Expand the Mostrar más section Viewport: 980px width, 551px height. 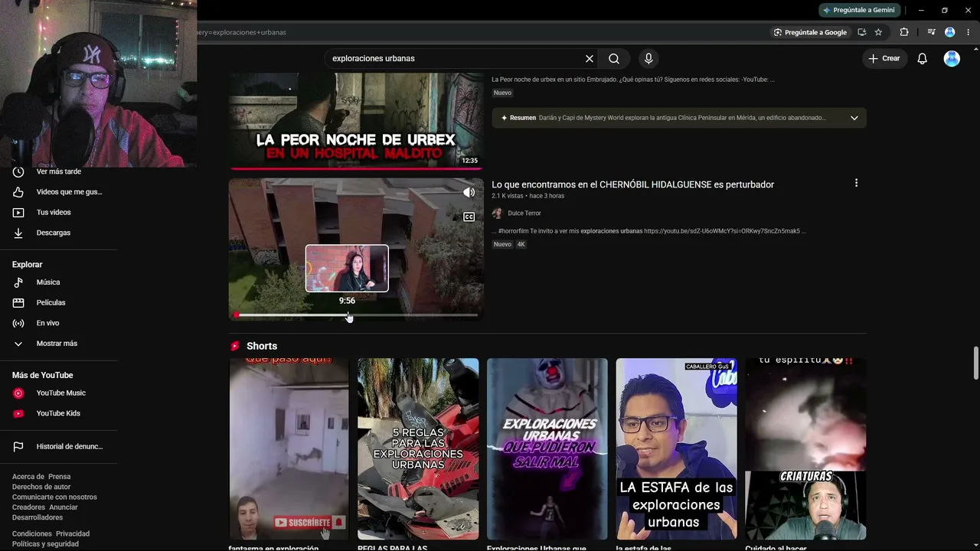(x=58, y=344)
